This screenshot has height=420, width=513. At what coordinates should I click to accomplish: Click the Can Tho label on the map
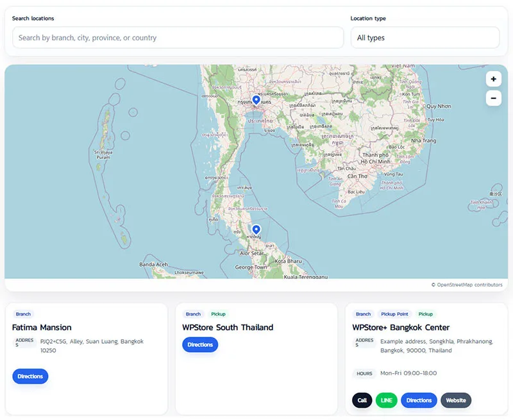(357, 176)
